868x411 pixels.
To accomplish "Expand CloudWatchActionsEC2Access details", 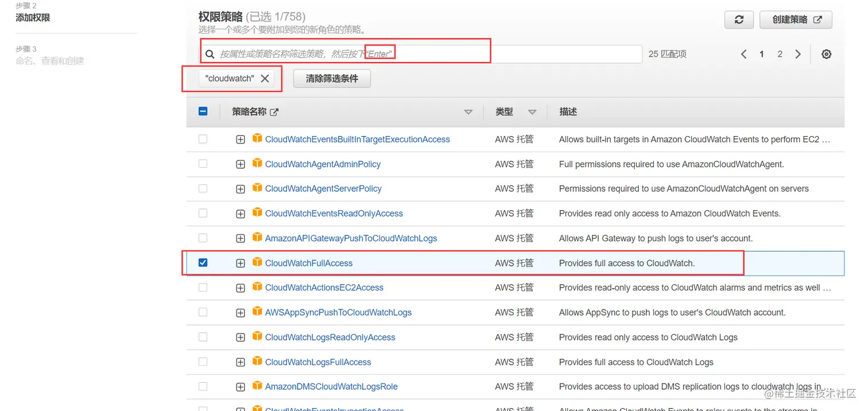I will coord(241,288).
